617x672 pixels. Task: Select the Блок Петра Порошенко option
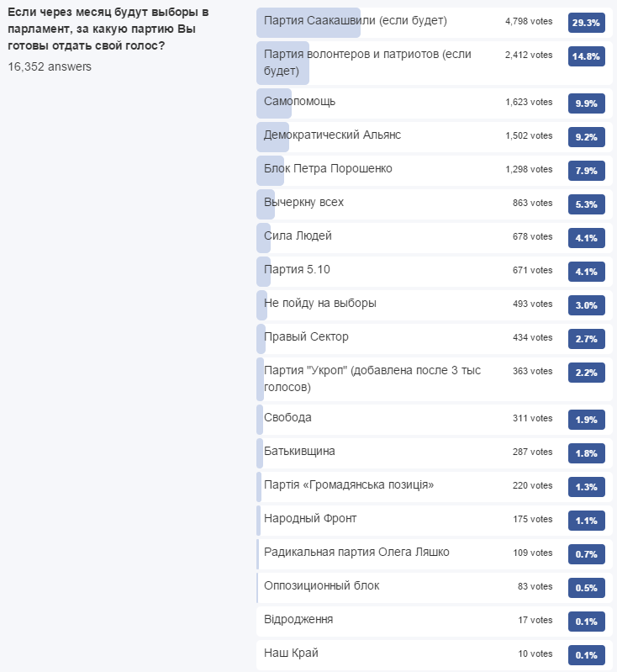tap(435, 171)
